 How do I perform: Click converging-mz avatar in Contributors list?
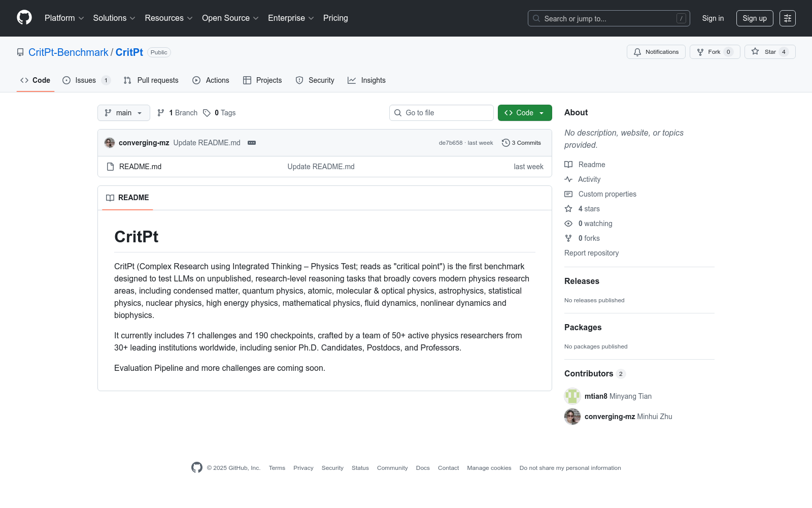572,417
